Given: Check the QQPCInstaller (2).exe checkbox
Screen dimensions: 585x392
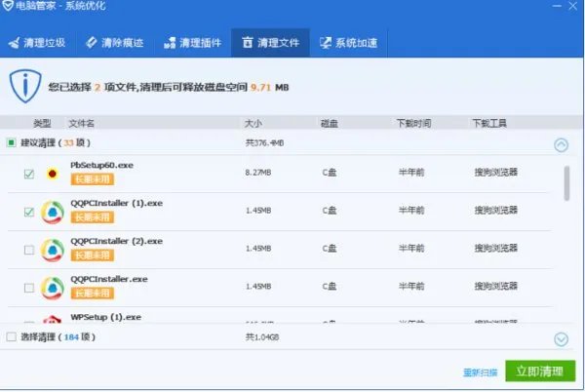Looking at the screenshot, I should pyautogui.click(x=28, y=250).
